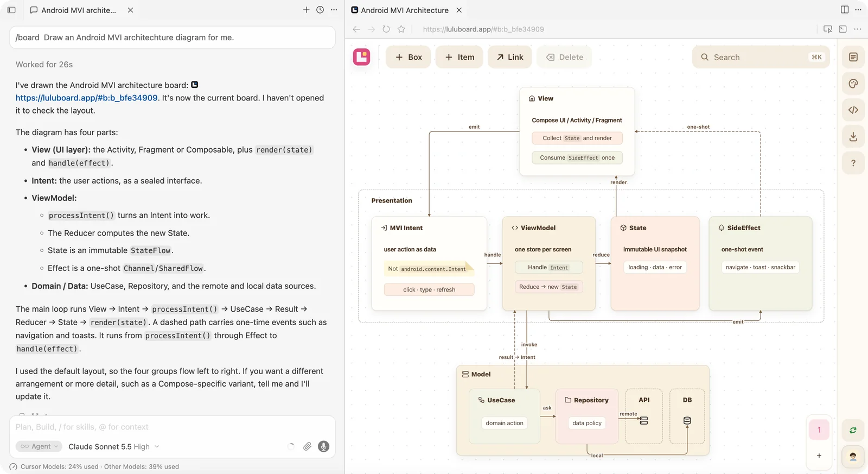Open the palette theme icon
Screen dimensions: 868x474
click(853, 84)
